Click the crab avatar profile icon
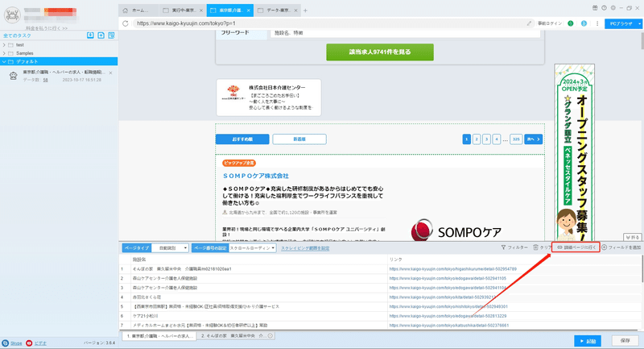The width and height of the screenshot is (644, 349). point(12,15)
